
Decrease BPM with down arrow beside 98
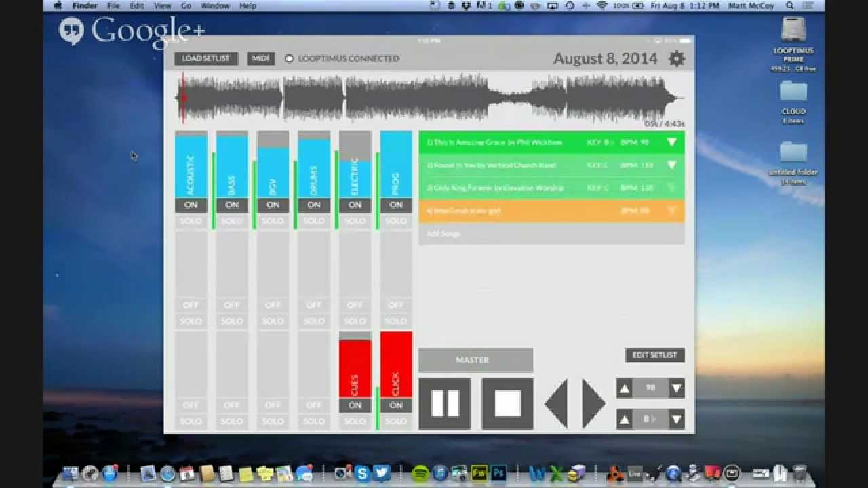676,388
